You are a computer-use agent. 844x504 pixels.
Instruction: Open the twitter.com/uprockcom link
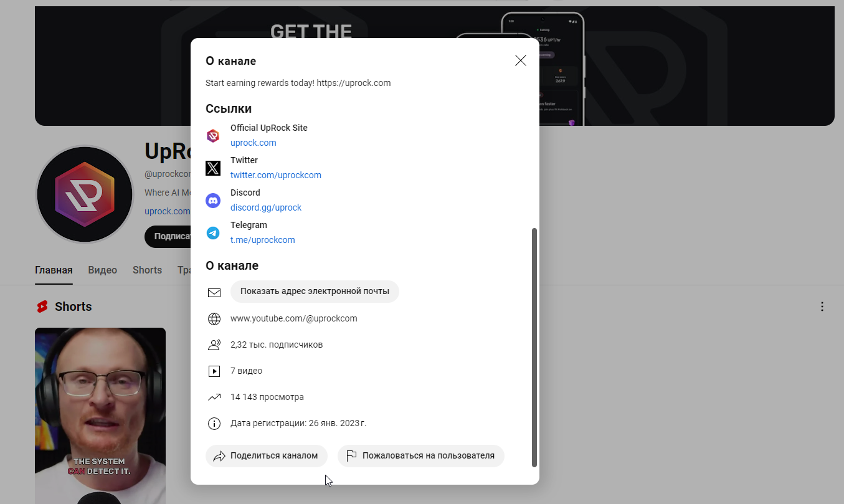(x=276, y=175)
